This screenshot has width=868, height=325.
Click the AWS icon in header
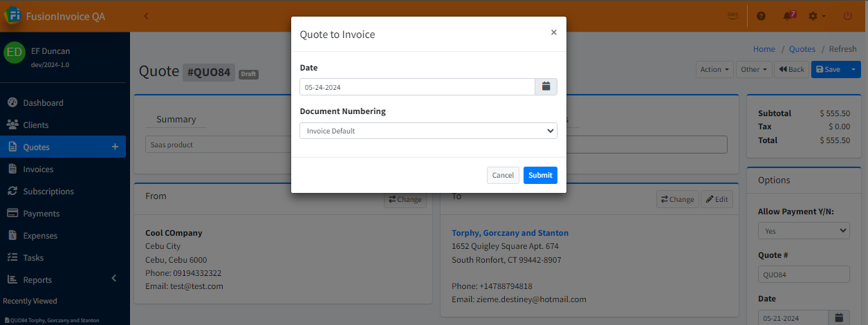732,15
